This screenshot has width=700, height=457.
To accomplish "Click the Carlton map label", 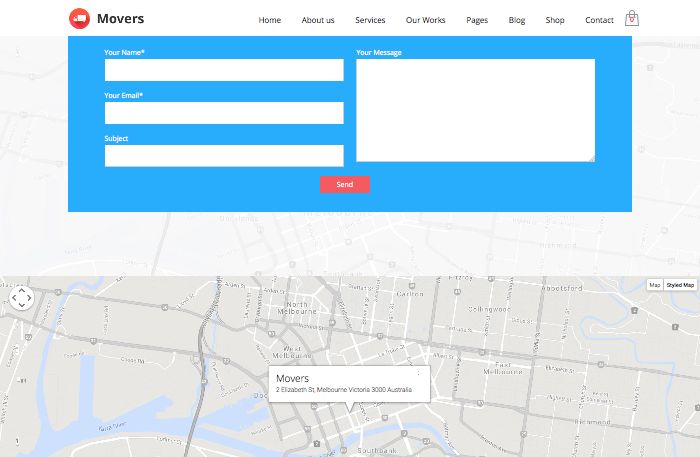I will tap(410, 294).
